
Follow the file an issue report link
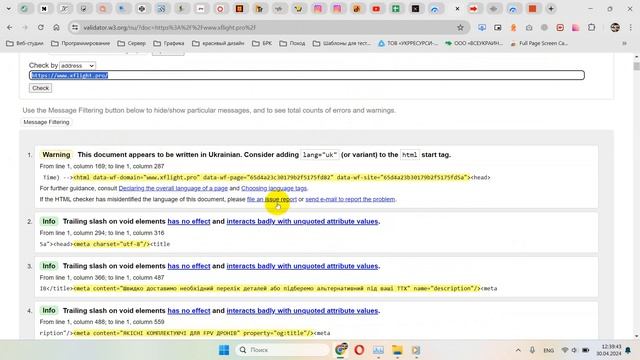tap(272, 199)
